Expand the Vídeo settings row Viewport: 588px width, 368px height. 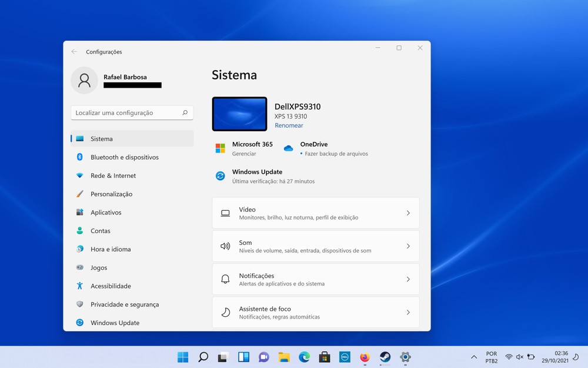pyautogui.click(x=315, y=213)
